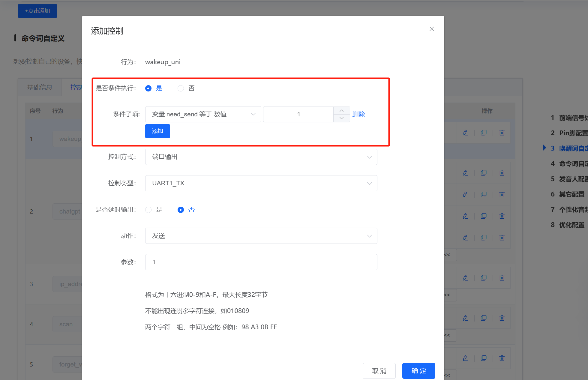Confirm the dialog with 确定
Image resolution: width=588 pixels, height=380 pixels.
[x=419, y=371]
